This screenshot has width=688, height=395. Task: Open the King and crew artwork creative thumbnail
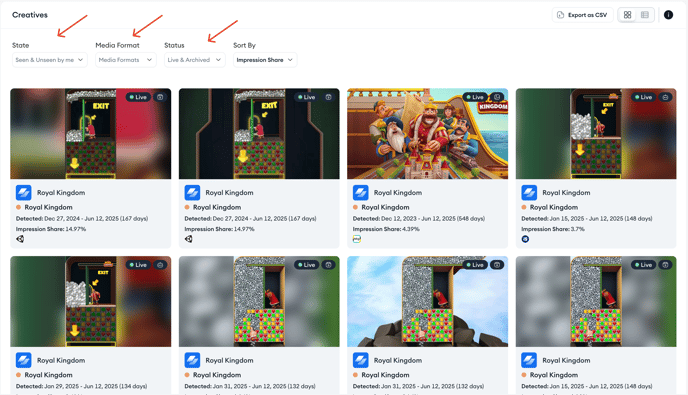point(427,134)
